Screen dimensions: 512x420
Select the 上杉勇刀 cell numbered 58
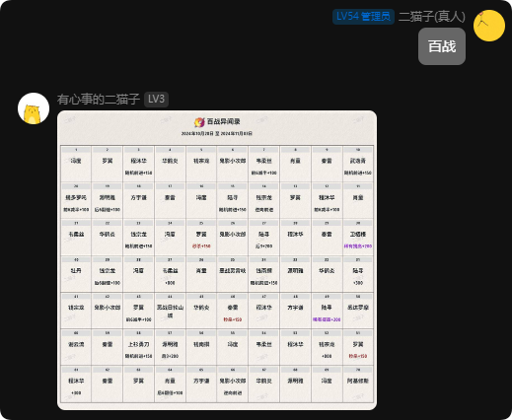(x=138, y=347)
